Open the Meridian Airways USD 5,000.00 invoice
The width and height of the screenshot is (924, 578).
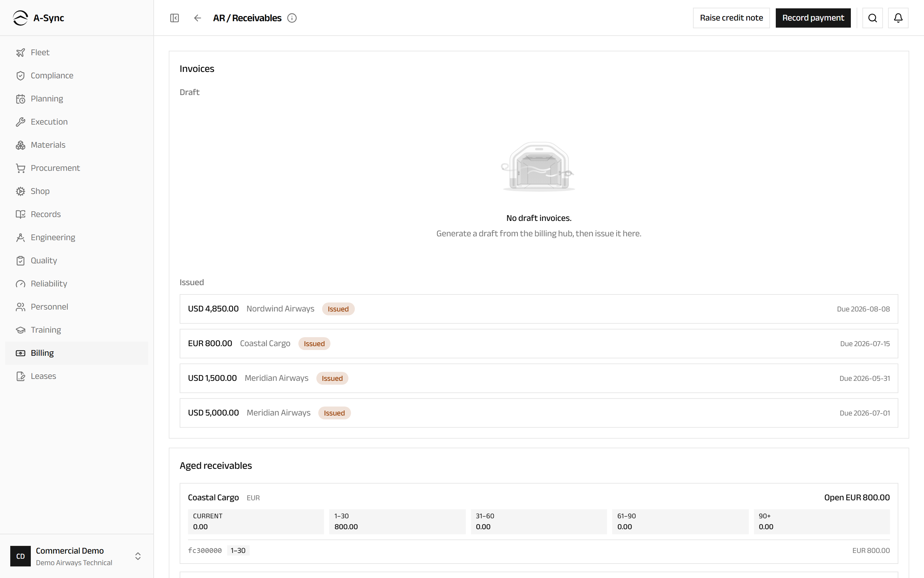click(539, 413)
